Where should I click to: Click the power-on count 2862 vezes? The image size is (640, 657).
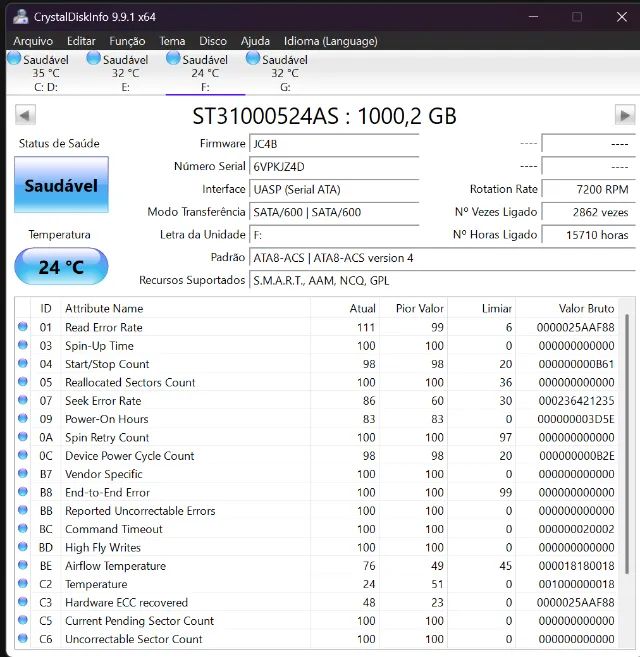(588, 212)
